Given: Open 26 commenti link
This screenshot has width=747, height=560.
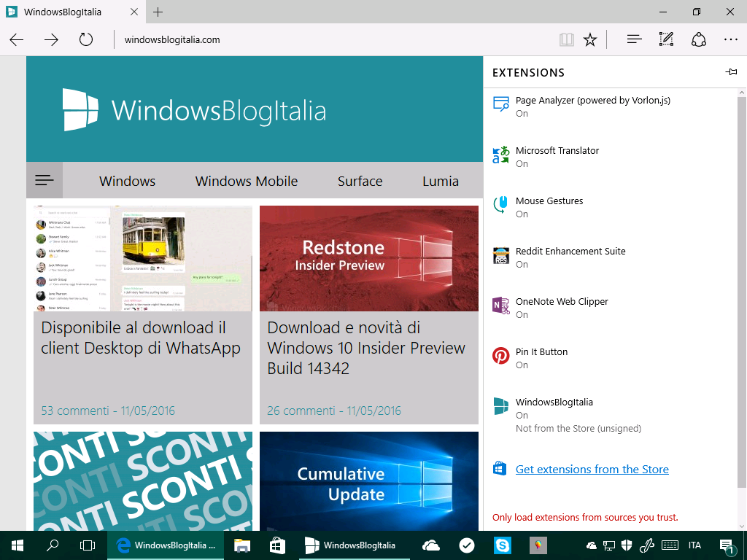Looking at the screenshot, I should pyautogui.click(x=301, y=411).
